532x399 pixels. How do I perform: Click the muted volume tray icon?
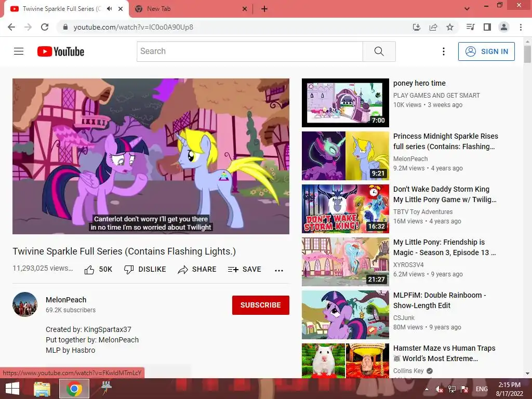pos(440,389)
